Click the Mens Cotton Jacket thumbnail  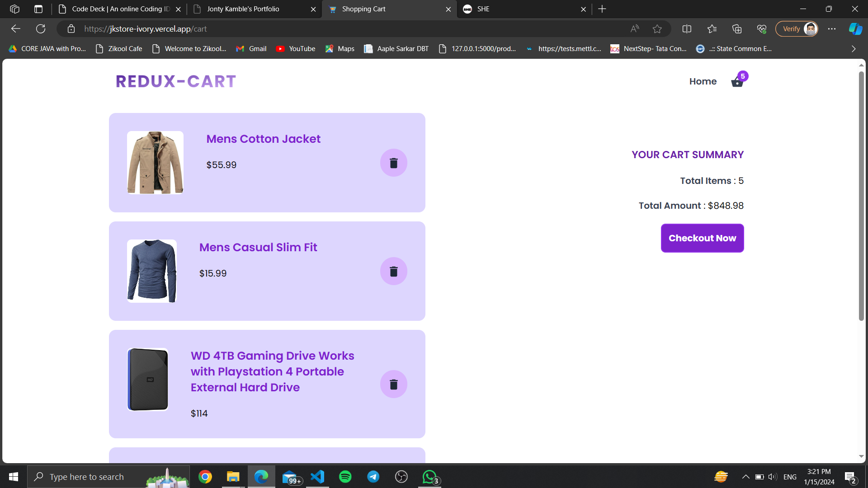pyautogui.click(x=155, y=163)
